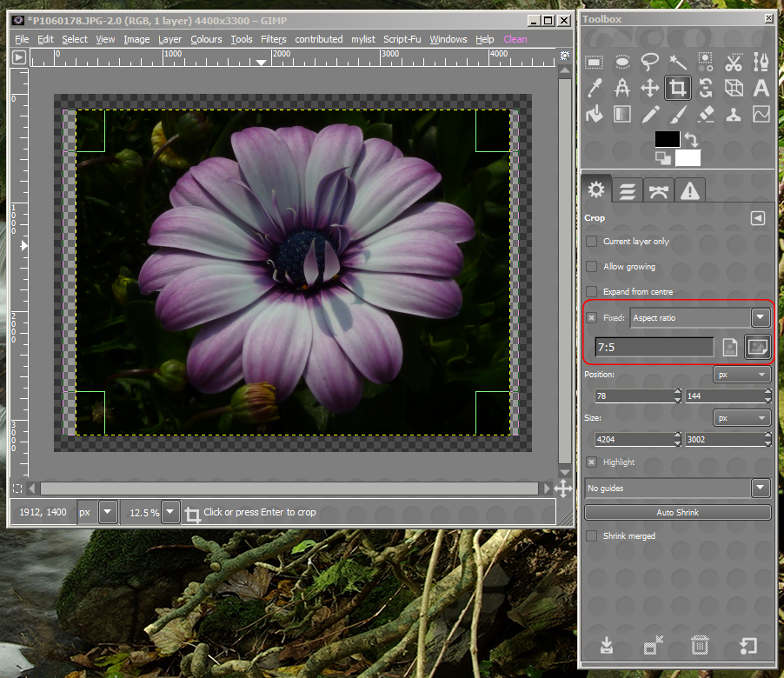The image size is (784, 678).
Task: Disable the Highlight checkbox
Action: pos(592,462)
